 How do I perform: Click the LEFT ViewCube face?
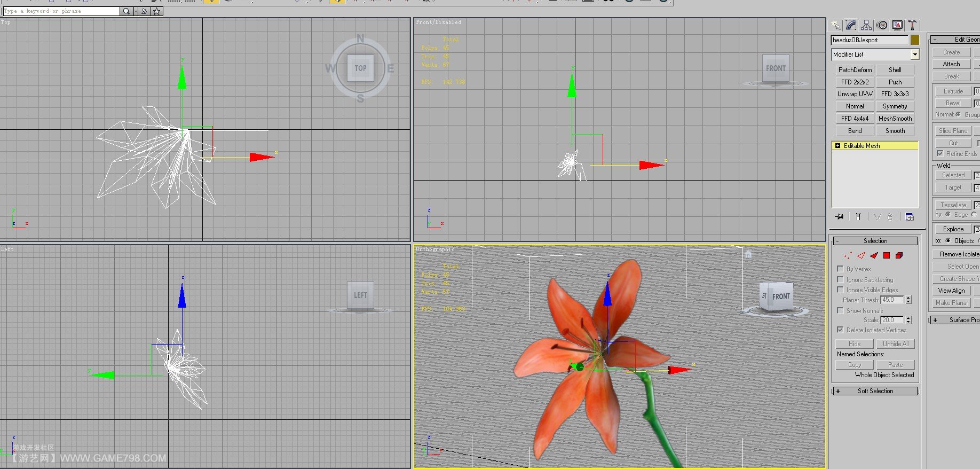[x=360, y=295]
